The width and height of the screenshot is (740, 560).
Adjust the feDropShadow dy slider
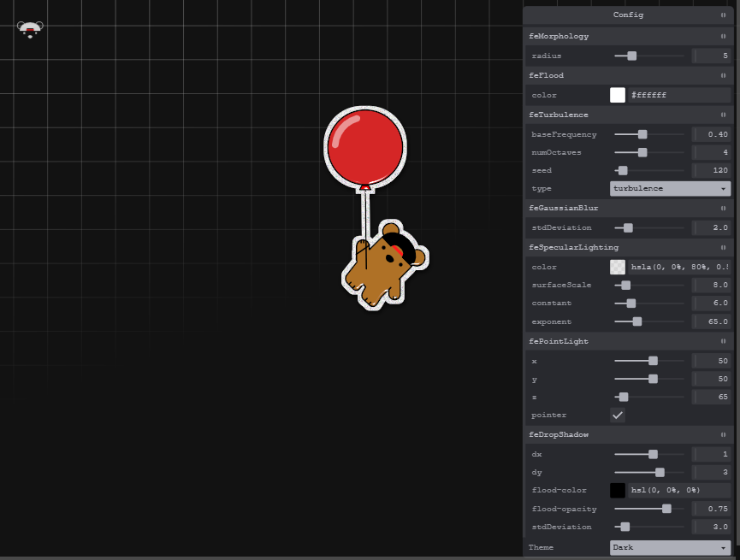tap(649, 472)
